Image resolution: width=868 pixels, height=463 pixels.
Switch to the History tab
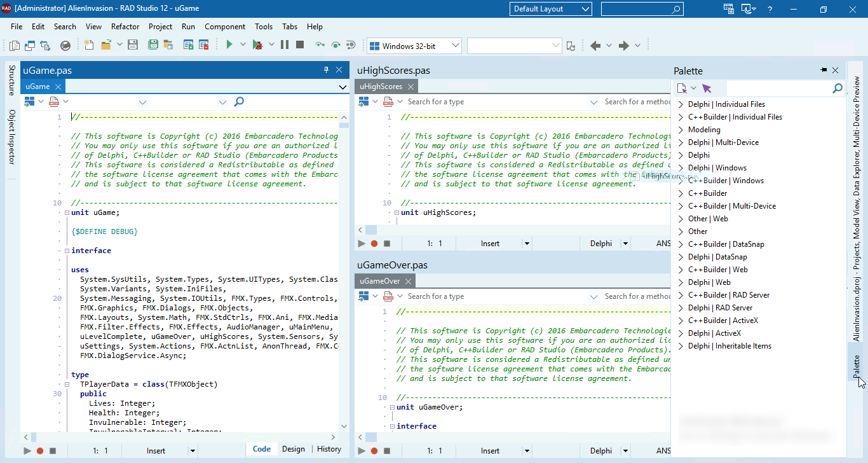pyautogui.click(x=329, y=449)
